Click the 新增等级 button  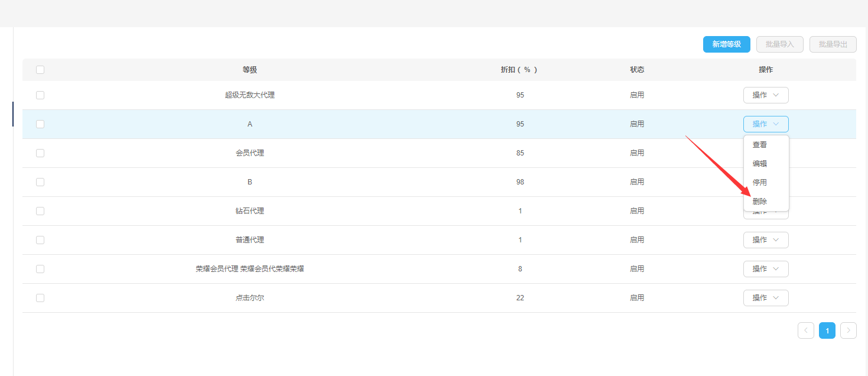(726, 44)
